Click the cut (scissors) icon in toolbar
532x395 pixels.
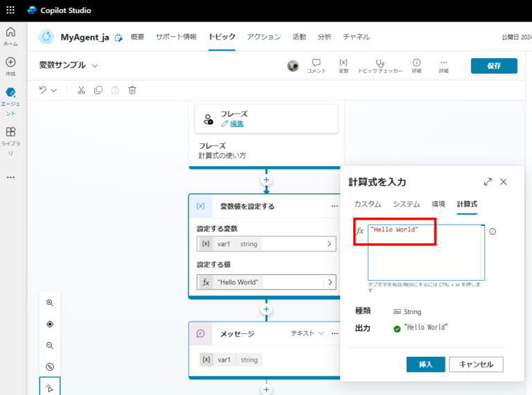click(81, 90)
